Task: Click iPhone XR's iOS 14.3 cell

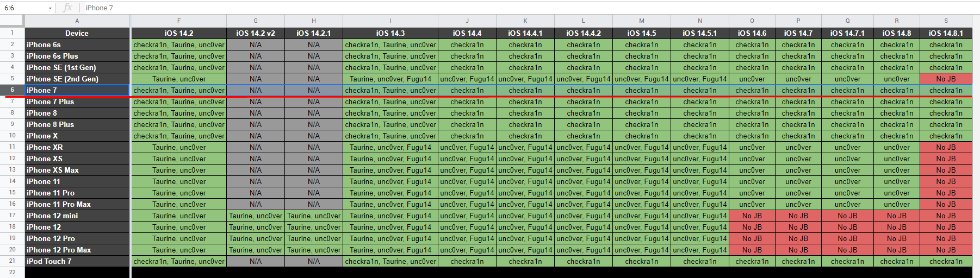Action: (x=390, y=147)
